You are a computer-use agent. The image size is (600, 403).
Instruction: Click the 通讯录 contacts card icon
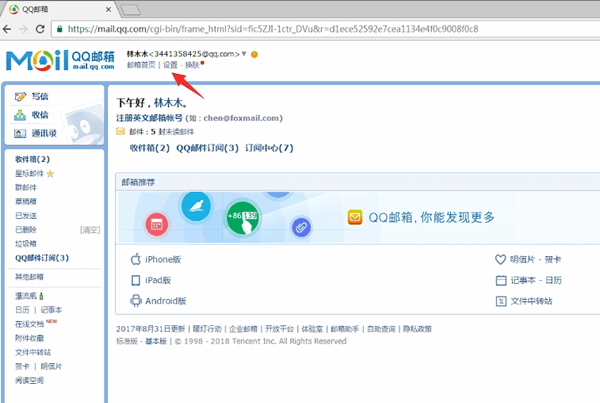tap(20, 133)
